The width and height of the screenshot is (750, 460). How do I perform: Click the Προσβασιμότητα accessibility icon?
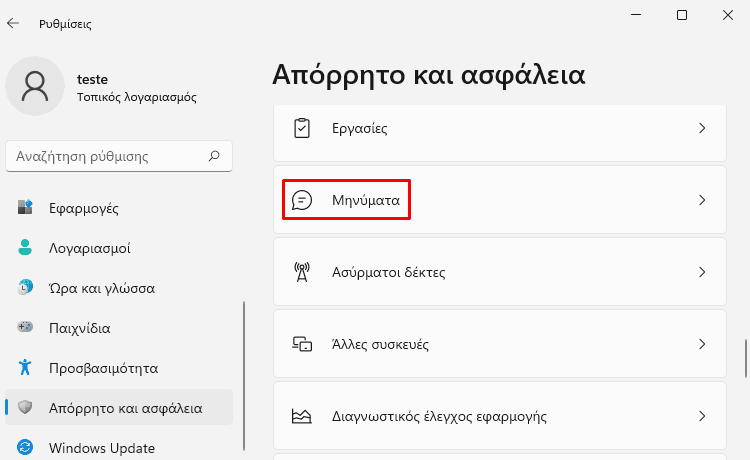pyautogui.click(x=25, y=367)
